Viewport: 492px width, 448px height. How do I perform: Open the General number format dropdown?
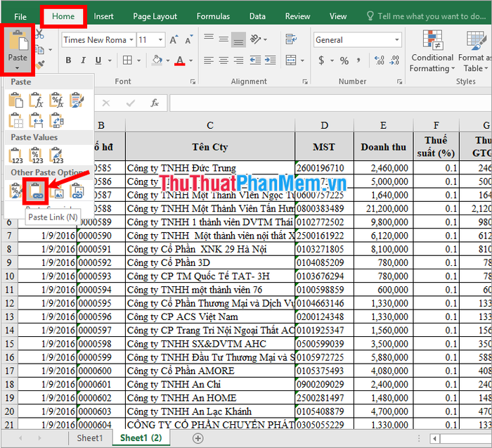coord(397,40)
